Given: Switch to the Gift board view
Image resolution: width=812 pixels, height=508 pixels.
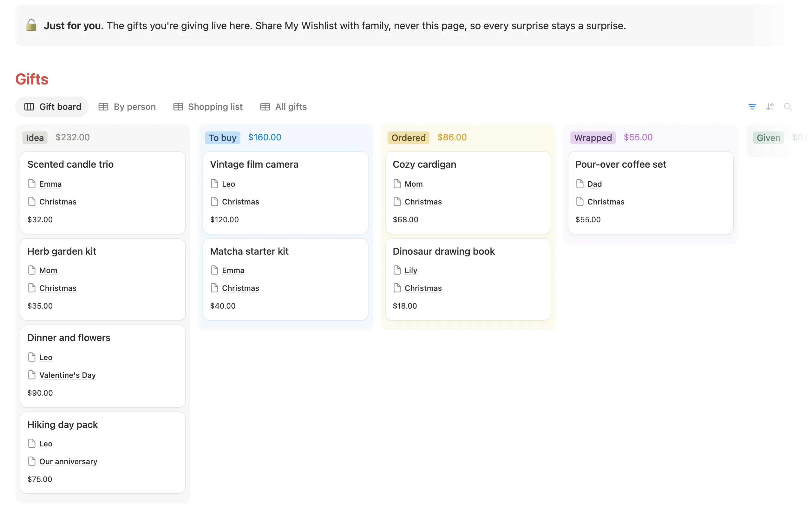Looking at the screenshot, I should click(x=52, y=107).
